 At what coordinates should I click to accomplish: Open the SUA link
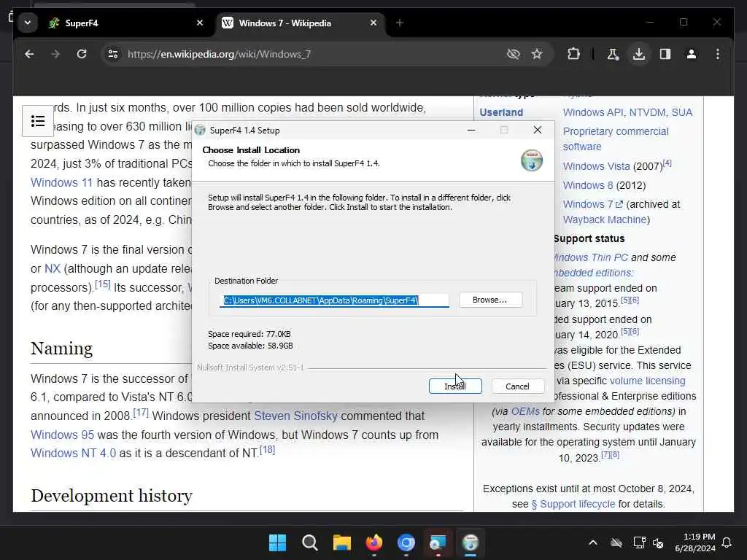(x=682, y=112)
